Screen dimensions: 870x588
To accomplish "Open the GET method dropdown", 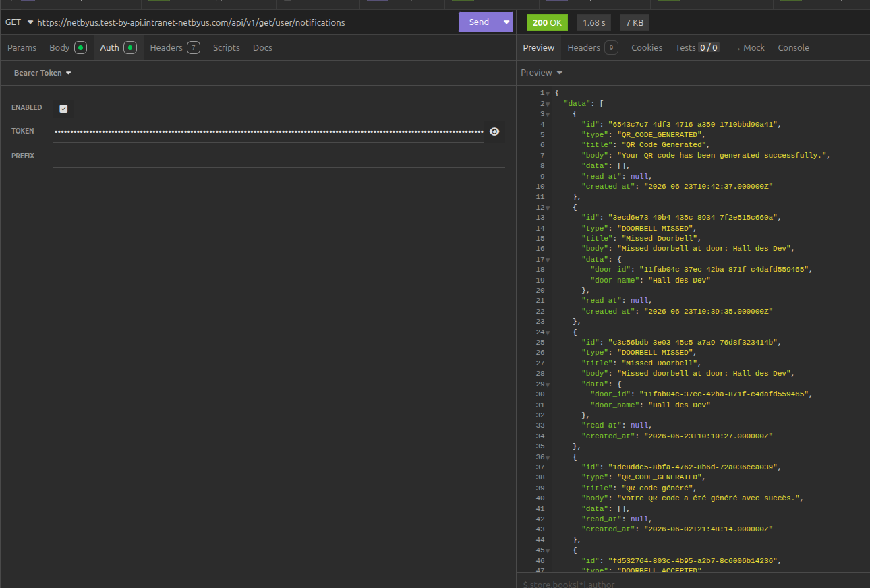I will 19,22.
